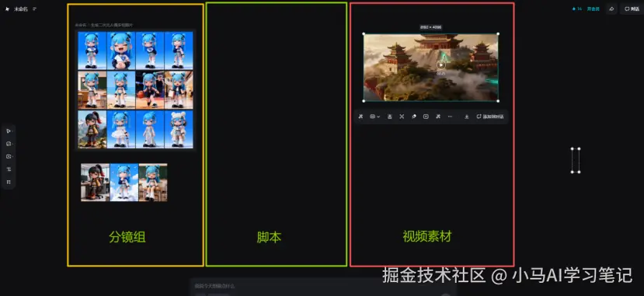Viewport: 644px width, 296px height.
Task: Select the laughing blue-hair doll thumbnail
Action: tap(121, 50)
